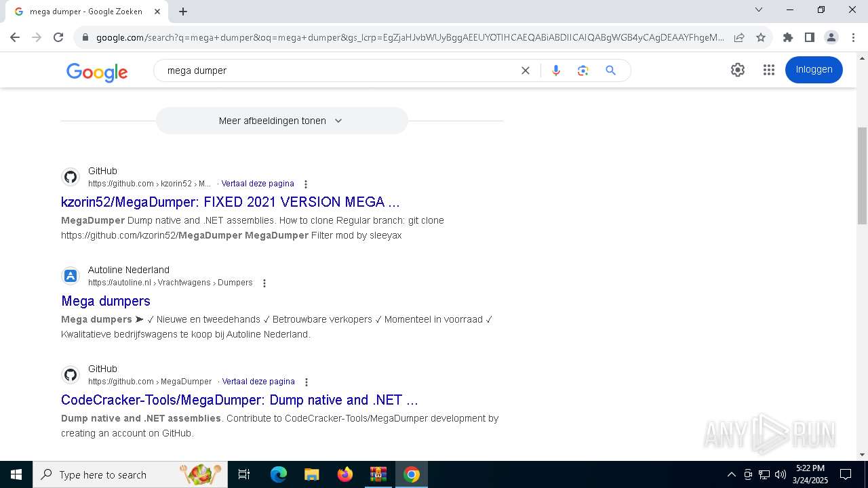Show hidden system tray icons
The height and width of the screenshot is (488, 868).
731,474
